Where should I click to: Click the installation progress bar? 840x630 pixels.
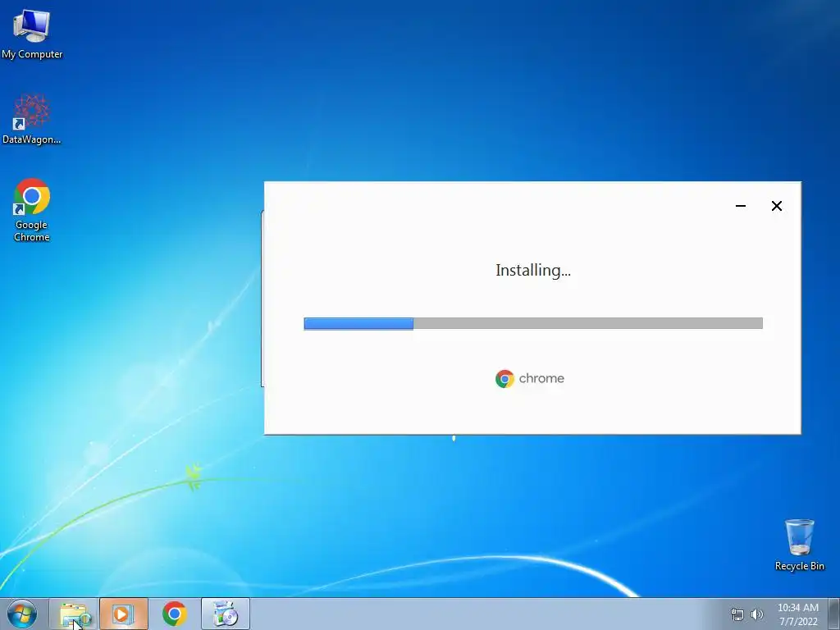[x=533, y=323]
